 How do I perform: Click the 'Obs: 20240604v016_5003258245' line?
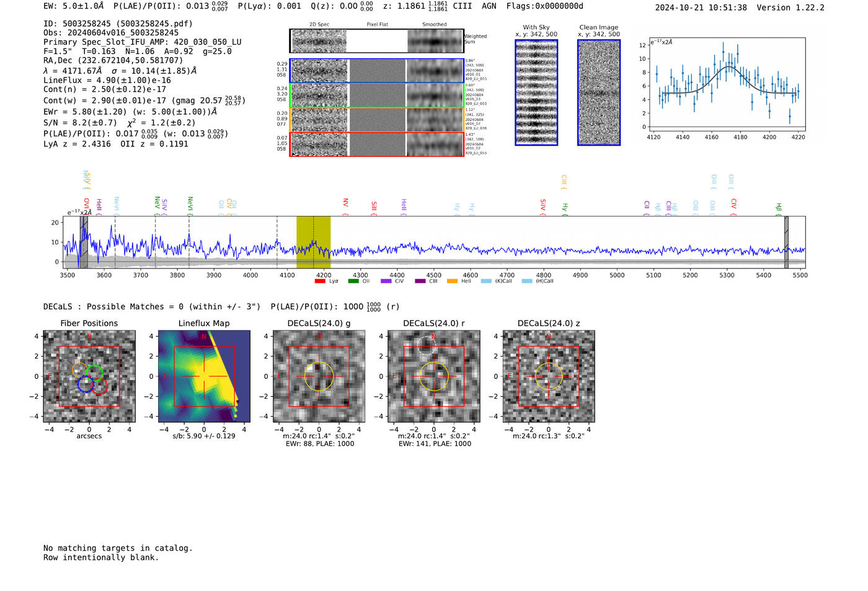[111, 33]
